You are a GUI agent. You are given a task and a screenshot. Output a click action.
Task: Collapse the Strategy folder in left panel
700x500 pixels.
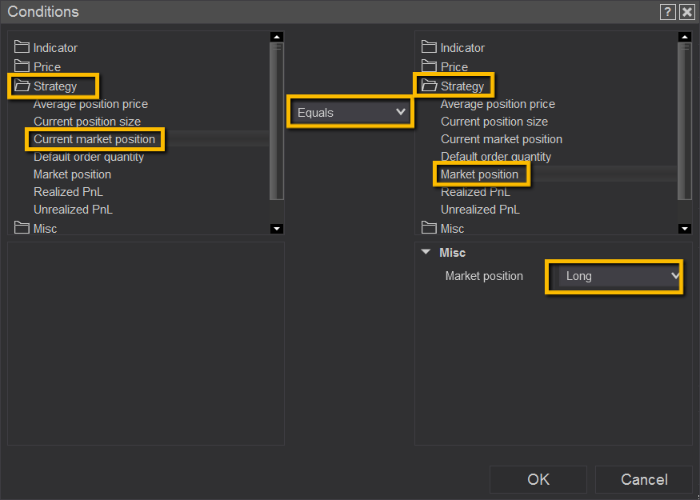22,86
